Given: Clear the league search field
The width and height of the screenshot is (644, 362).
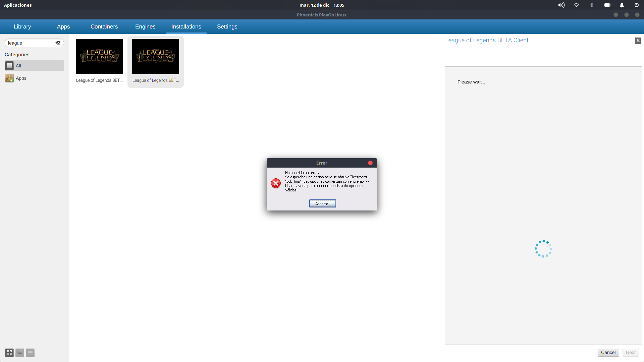Looking at the screenshot, I should pos(58,43).
